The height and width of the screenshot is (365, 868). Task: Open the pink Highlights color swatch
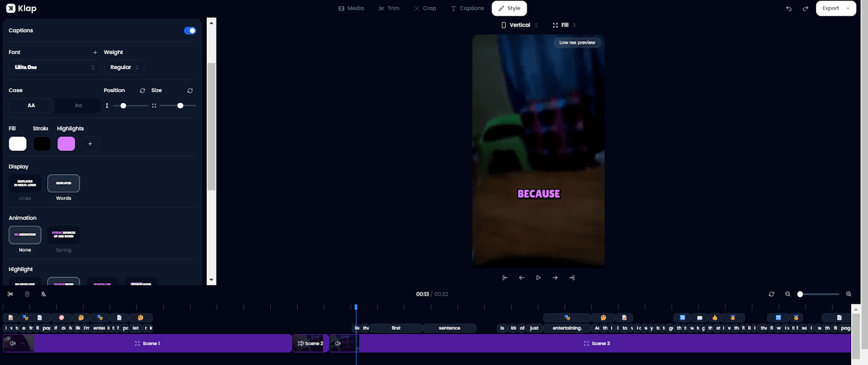pyautogui.click(x=66, y=144)
